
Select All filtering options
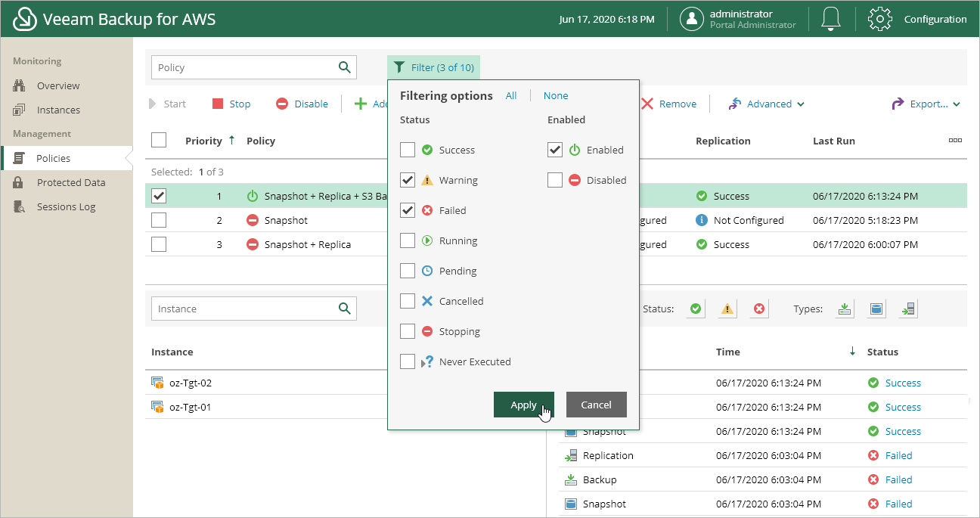[511, 95]
